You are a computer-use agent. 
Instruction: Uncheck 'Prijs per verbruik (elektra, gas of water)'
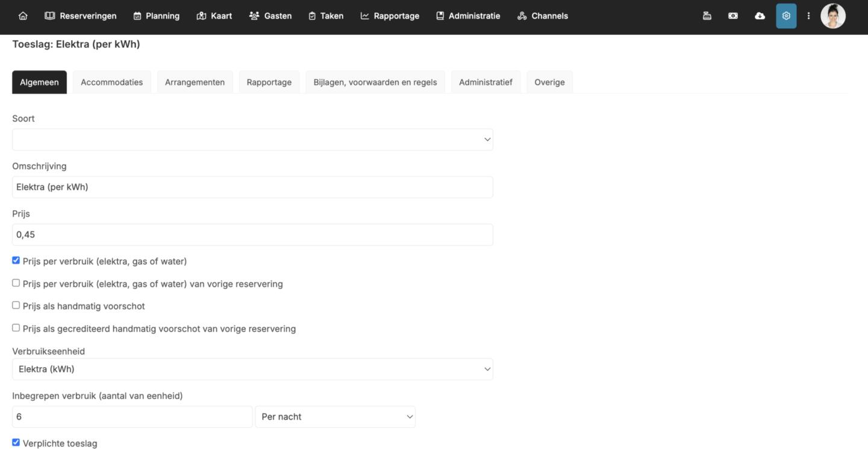coord(16,261)
